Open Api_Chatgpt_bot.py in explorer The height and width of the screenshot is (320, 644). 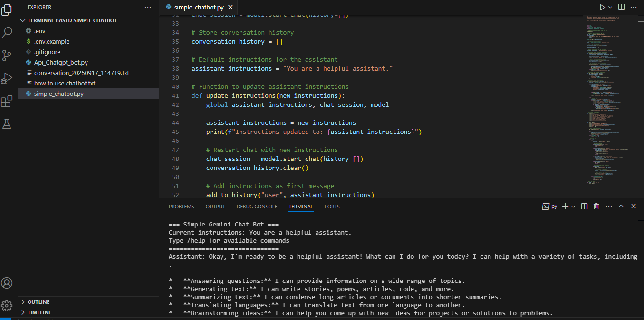[88, 62]
